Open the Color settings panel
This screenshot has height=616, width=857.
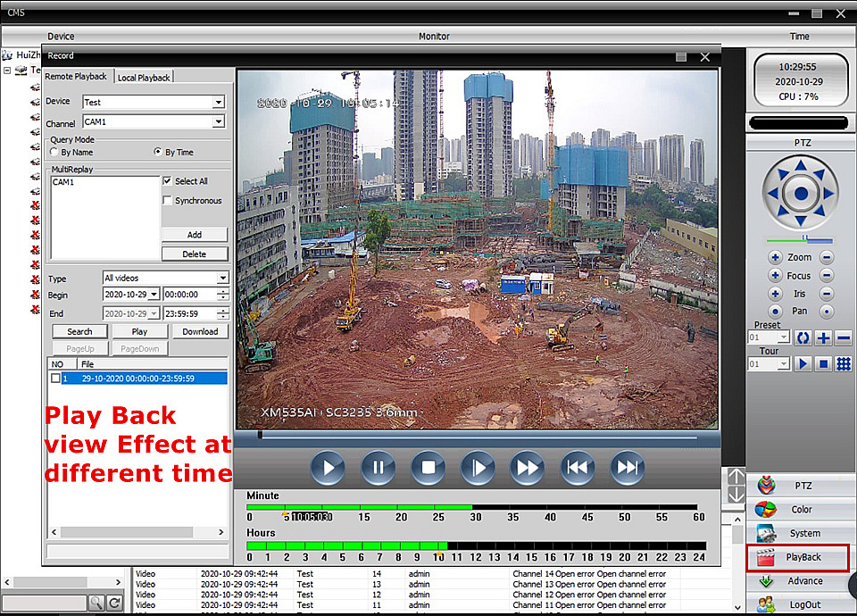point(800,510)
